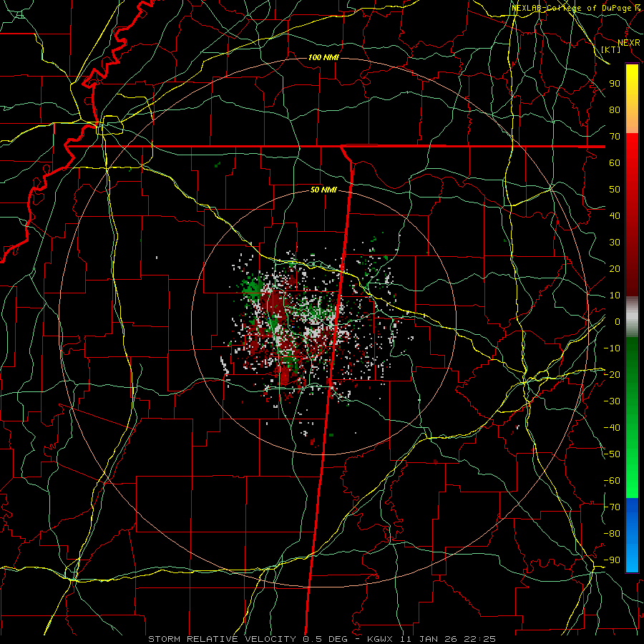Click the "0" value on the velocity scale
The image size is (644, 644).
[618, 321]
